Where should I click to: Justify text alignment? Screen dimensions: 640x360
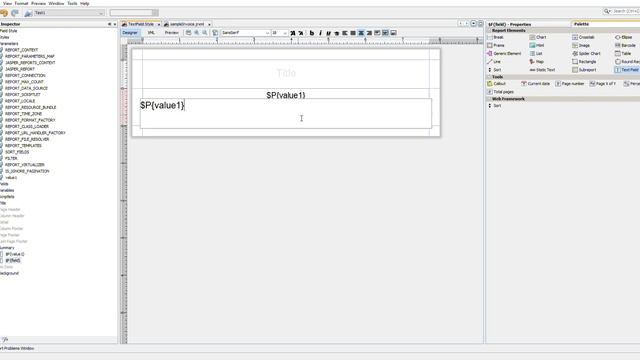(x=353, y=33)
